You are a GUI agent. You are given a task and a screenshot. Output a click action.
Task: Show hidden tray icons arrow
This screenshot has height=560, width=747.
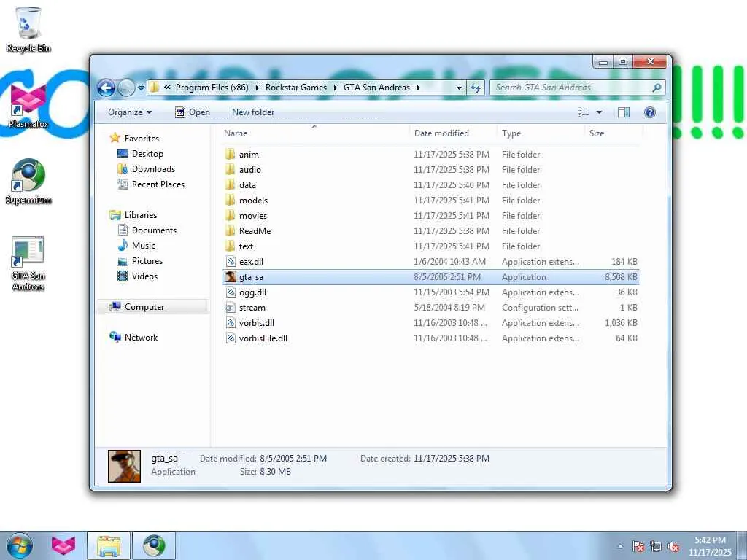click(620, 547)
